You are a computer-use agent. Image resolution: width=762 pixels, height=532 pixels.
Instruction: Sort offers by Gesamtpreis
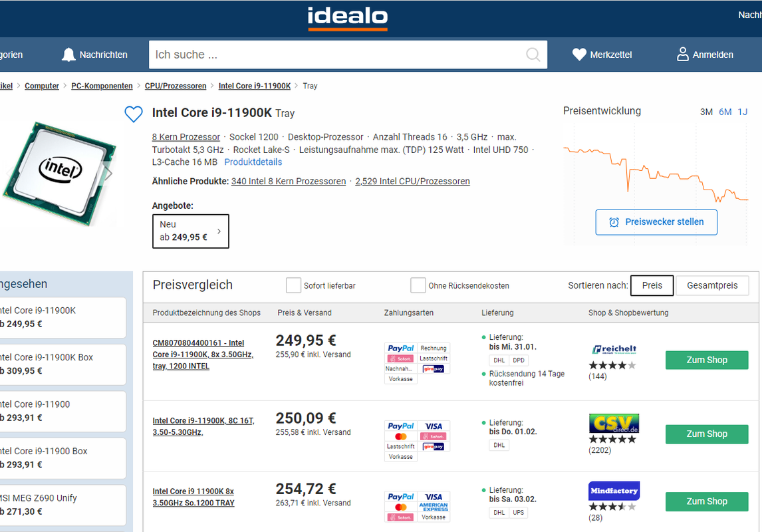pyautogui.click(x=712, y=285)
